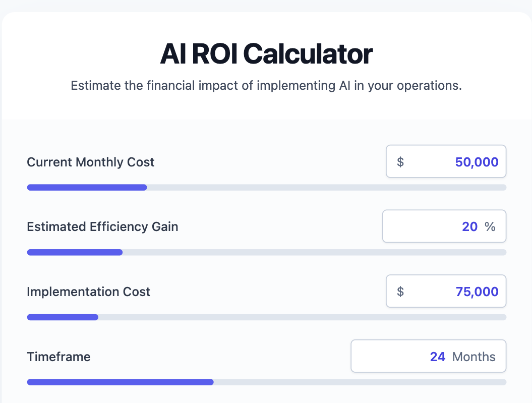Click the Current Monthly Cost value field

click(x=476, y=162)
